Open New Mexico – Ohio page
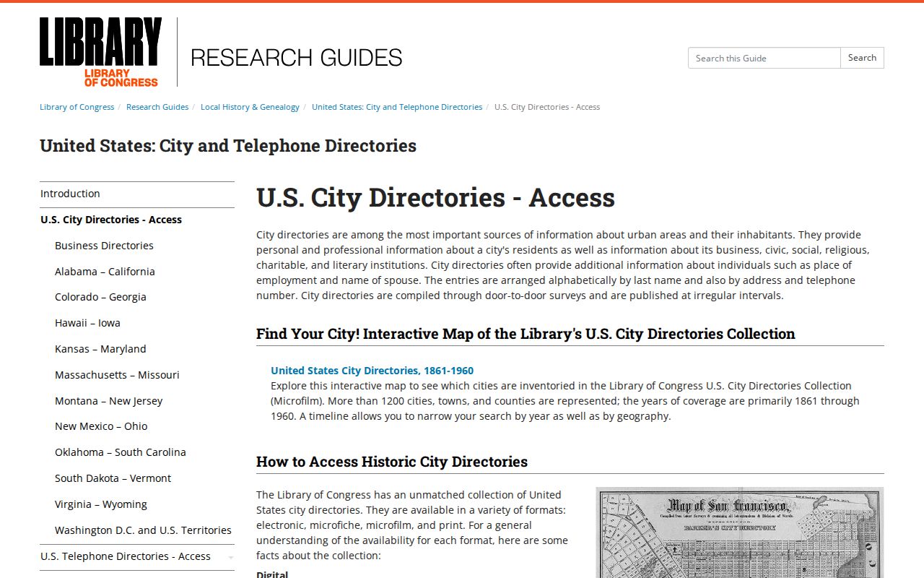 (x=101, y=426)
